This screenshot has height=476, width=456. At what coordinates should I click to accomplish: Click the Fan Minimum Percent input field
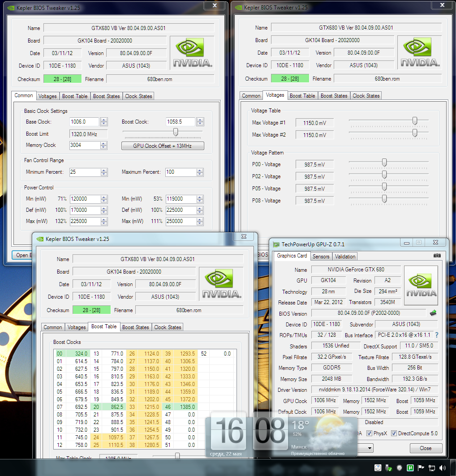pyautogui.click(x=84, y=172)
